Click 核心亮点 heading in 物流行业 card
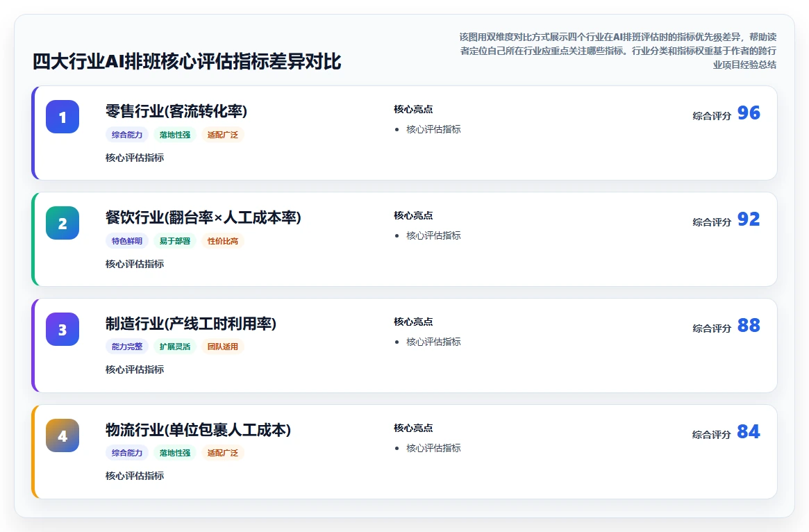 pos(413,429)
